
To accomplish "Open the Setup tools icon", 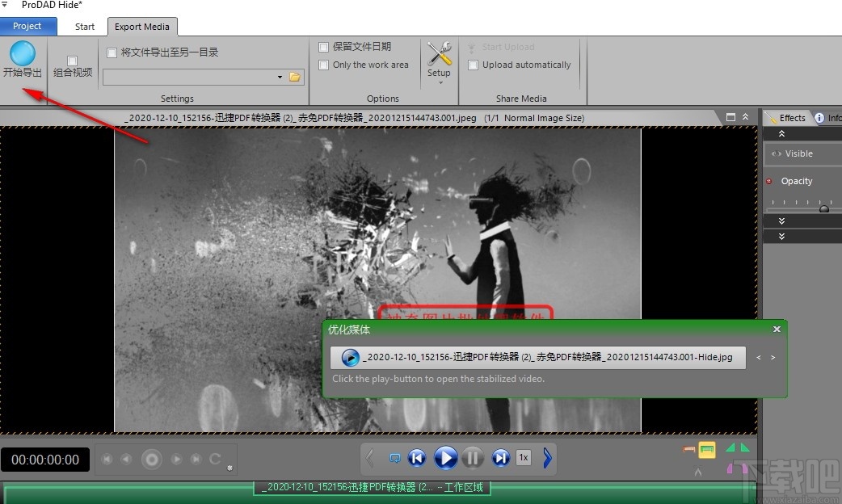I will (x=440, y=53).
